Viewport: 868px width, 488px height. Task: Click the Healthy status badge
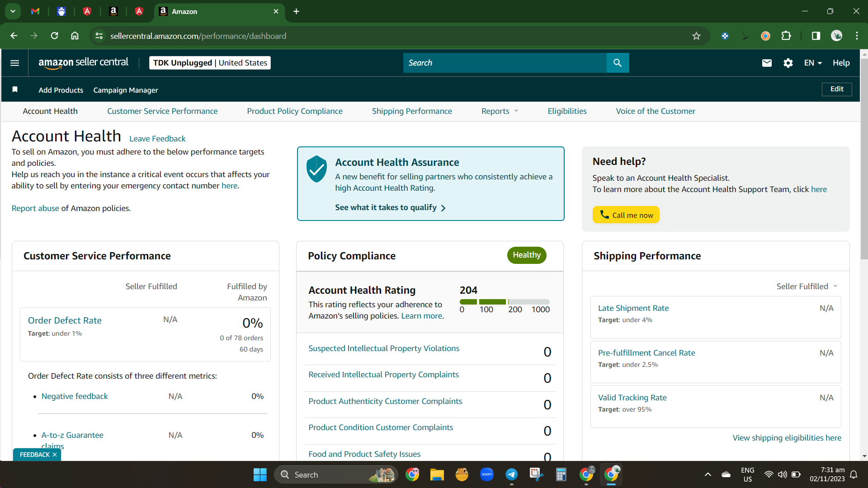[x=527, y=255]
